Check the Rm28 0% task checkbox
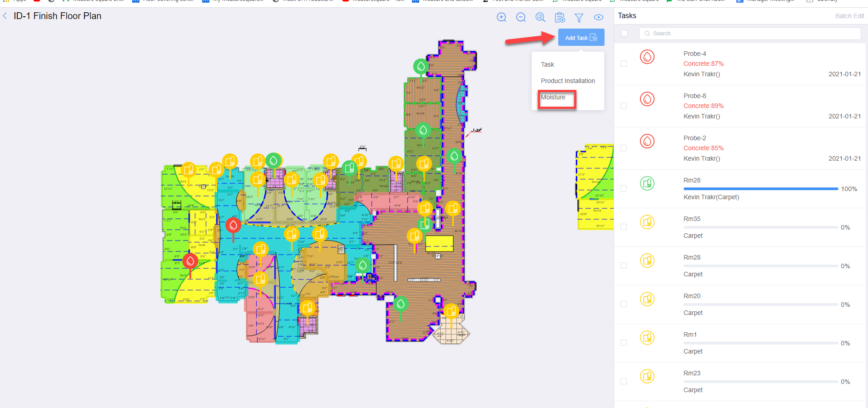Screen dimensions: 868x408 [624, 265]
